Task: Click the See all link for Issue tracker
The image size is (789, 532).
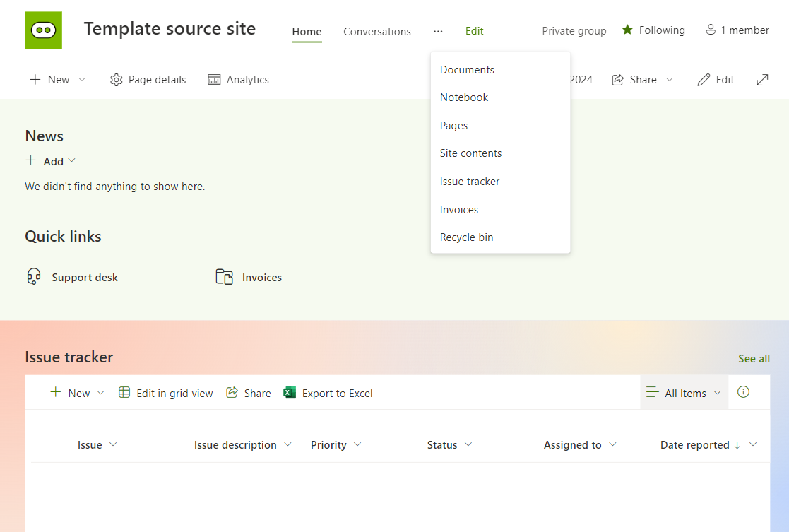Action: [x=754, y=358]
